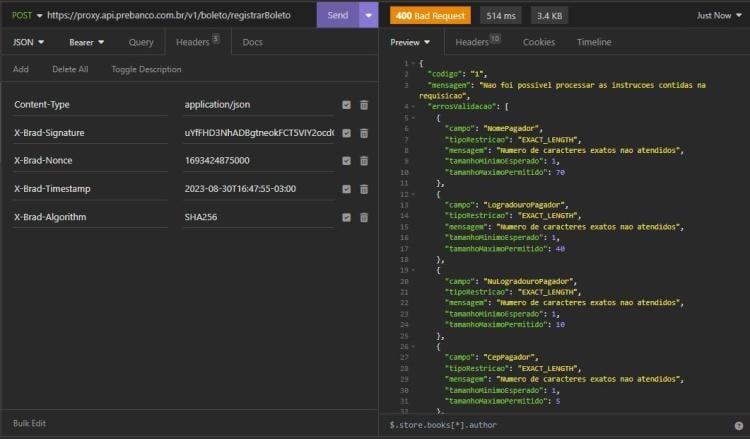Image resolution: width=750 pixels, height=439 pixels.
Task: Collapse the NomePagador object at line 5
Action: pos(413,118)
